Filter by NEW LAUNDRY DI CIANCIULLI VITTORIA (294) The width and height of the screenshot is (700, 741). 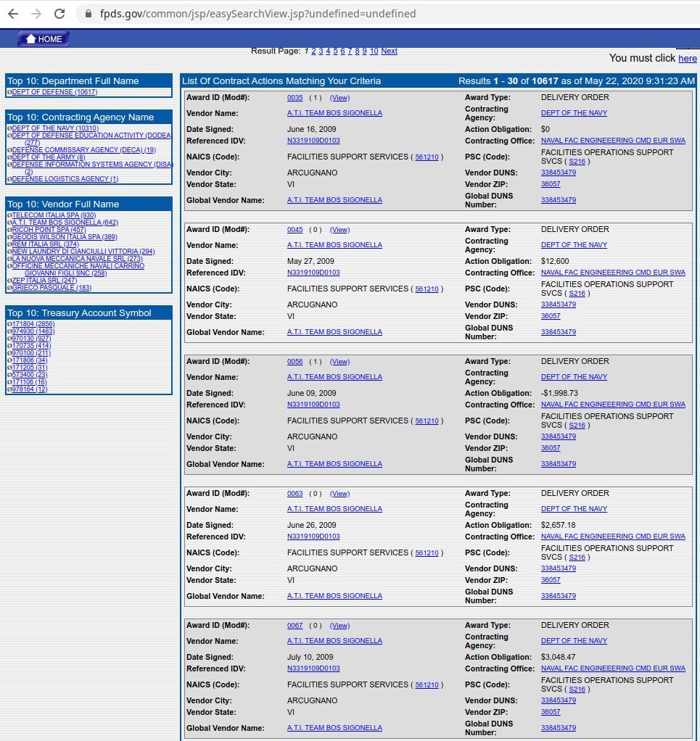coord(83,252)
